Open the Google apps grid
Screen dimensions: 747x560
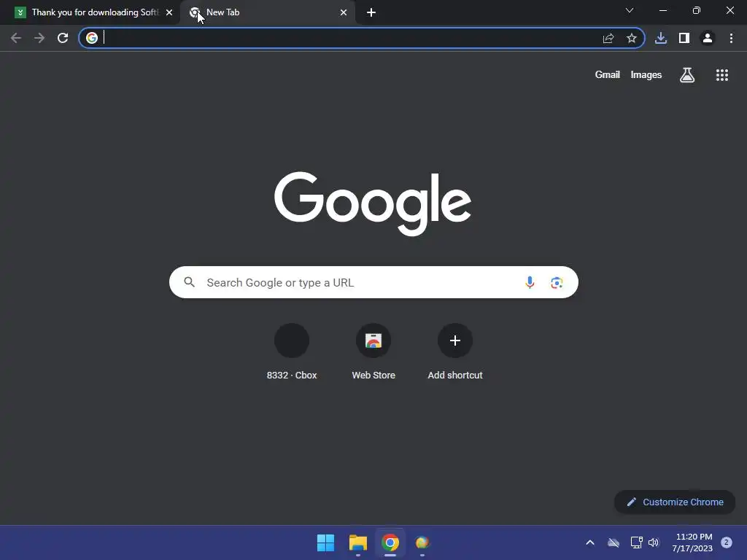[x=722, y=75]
